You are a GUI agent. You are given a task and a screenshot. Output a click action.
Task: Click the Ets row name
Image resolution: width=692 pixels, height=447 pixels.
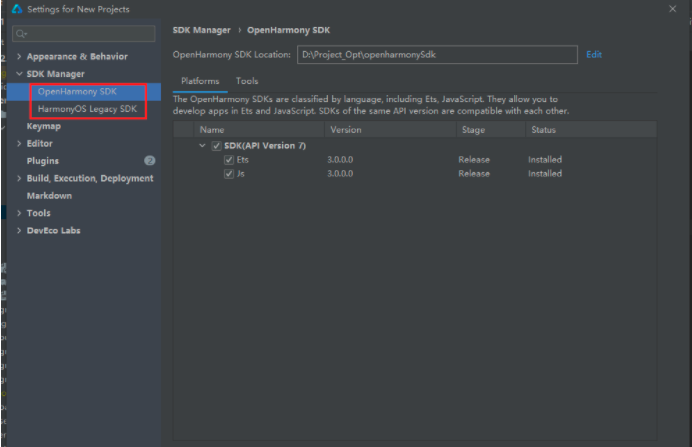click(242, 160)
